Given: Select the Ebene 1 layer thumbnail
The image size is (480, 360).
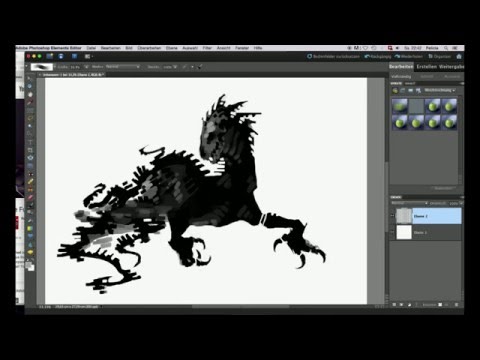Looking at the screenshot, I should click(x=404, y=232).
